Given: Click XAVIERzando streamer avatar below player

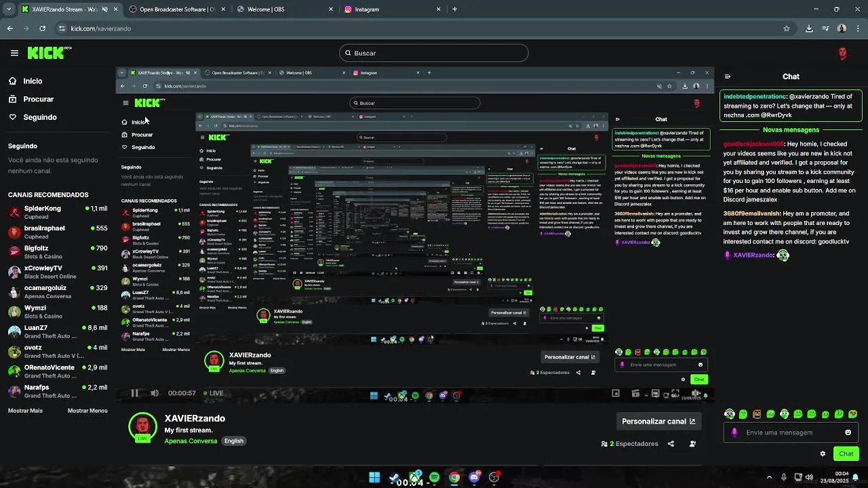Looking at the screenshot, I should point(142,427).
